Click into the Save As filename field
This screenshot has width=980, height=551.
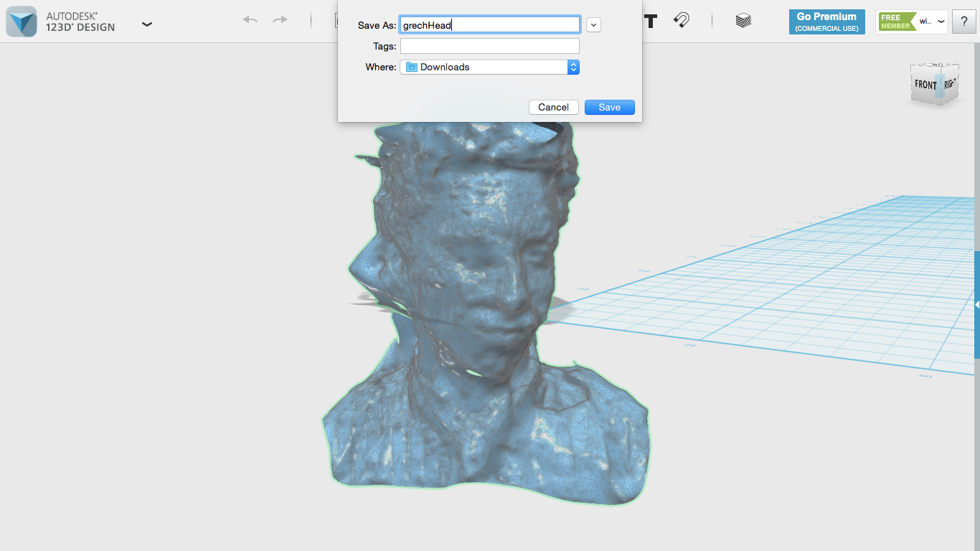(x=490, y=25)
